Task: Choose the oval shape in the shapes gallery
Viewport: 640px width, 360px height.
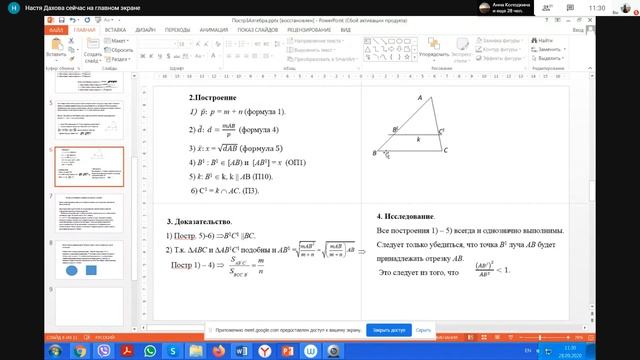Action: click(x=399, y=41)
